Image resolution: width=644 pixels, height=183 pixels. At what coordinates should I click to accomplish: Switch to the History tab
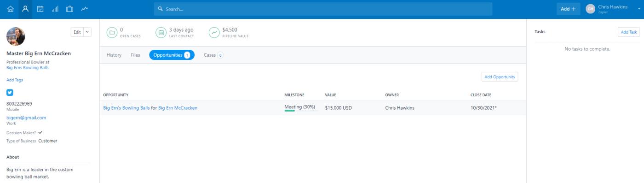(x=114, y=55)
